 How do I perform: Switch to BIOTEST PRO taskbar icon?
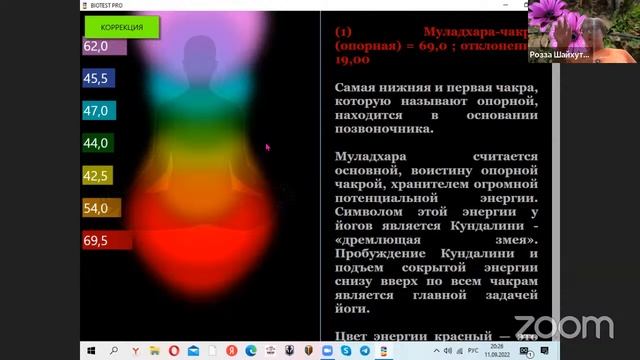pyautogui.click(x=384, y=351)
